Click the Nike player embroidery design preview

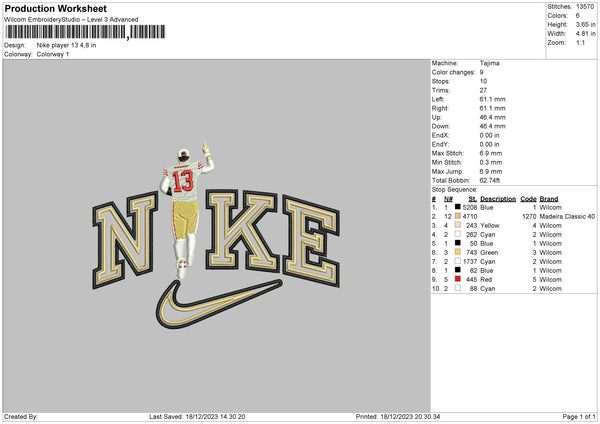(x=216, y=235)
